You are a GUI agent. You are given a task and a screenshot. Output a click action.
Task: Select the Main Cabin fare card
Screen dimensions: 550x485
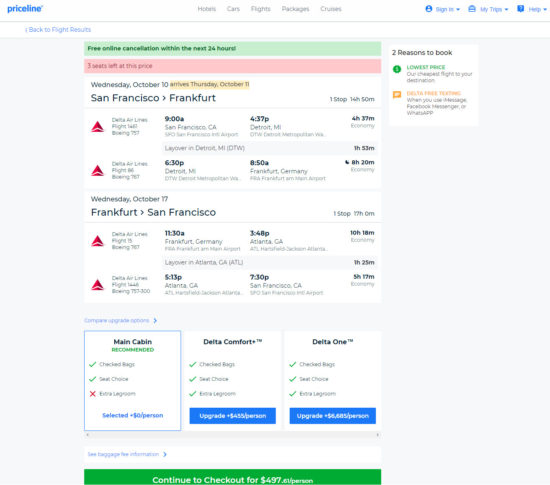tap(133, 380)
